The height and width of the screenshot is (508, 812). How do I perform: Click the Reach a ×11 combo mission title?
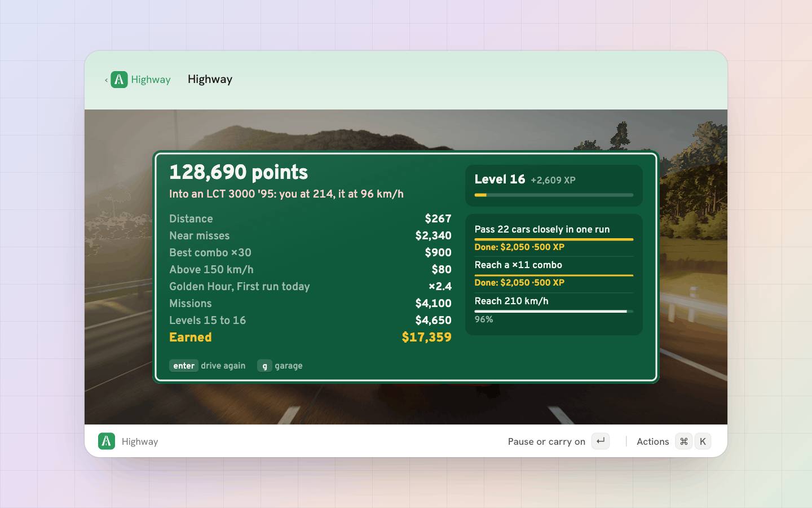tap(518, 265)
